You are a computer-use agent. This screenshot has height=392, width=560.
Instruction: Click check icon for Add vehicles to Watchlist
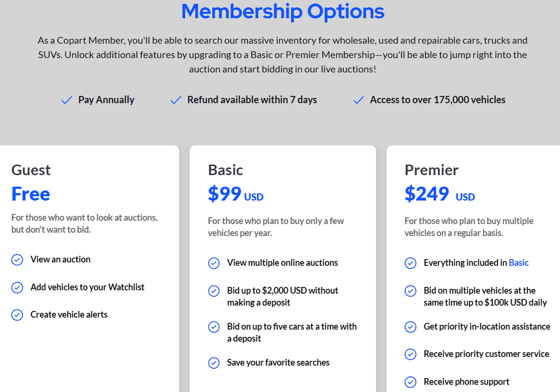pos(17,288)
